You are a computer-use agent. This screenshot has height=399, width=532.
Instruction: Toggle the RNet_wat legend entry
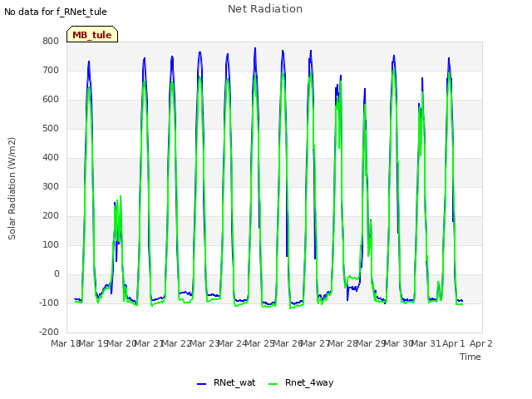tap(226, 382)
